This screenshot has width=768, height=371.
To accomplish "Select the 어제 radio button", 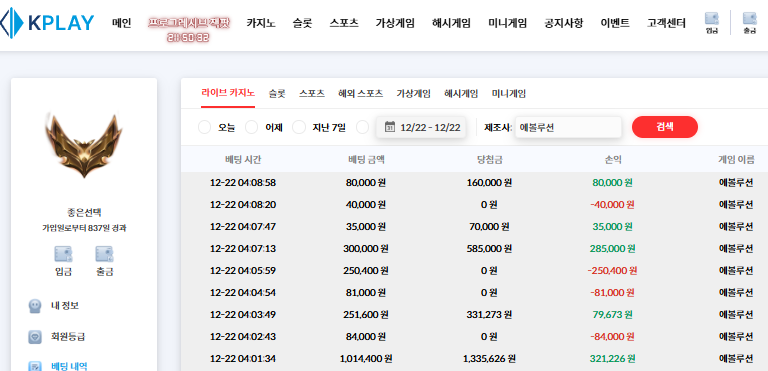I will coord(251,127).
